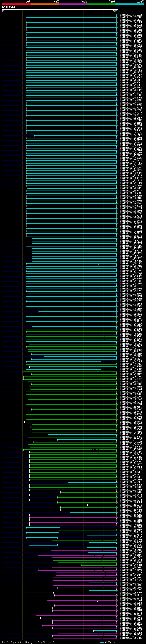Select hit label UniRef100_C0GGZ3
The width and height of the screenshot is (146, 644).
point(131,349)
